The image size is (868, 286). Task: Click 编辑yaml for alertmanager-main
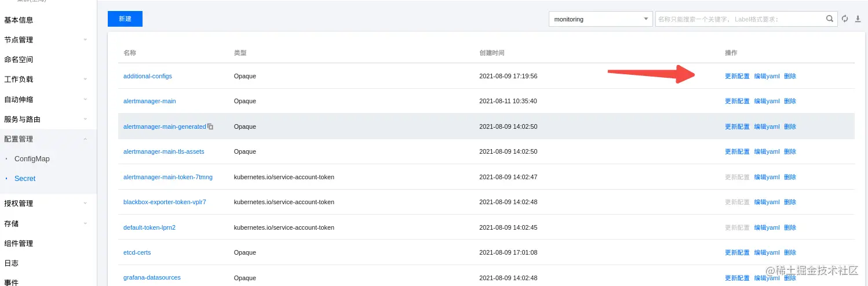[x=767, y=101]
